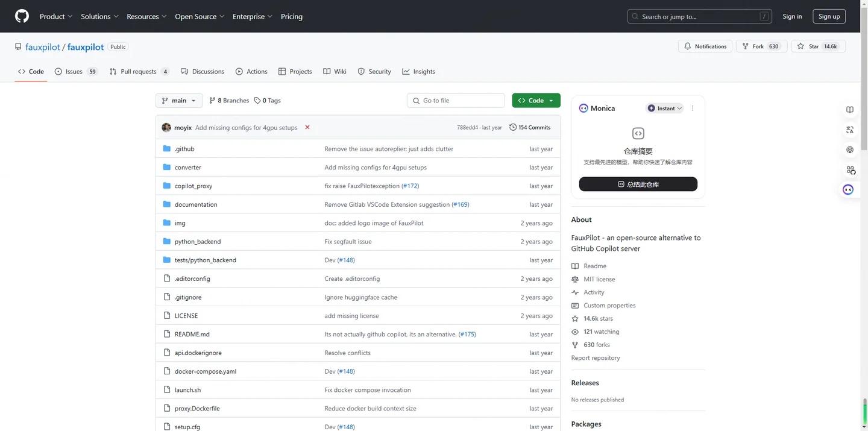The width and height of the screenshot is (868, 431).
Task: Click the repository icon beside fauxpilot owner
Action: point(19,47)
